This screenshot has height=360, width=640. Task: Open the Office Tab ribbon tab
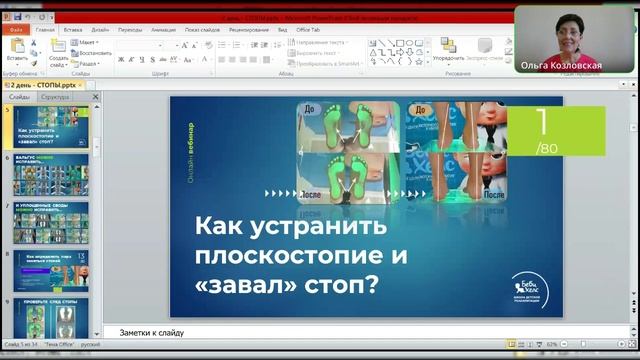[x=308, y=30]
